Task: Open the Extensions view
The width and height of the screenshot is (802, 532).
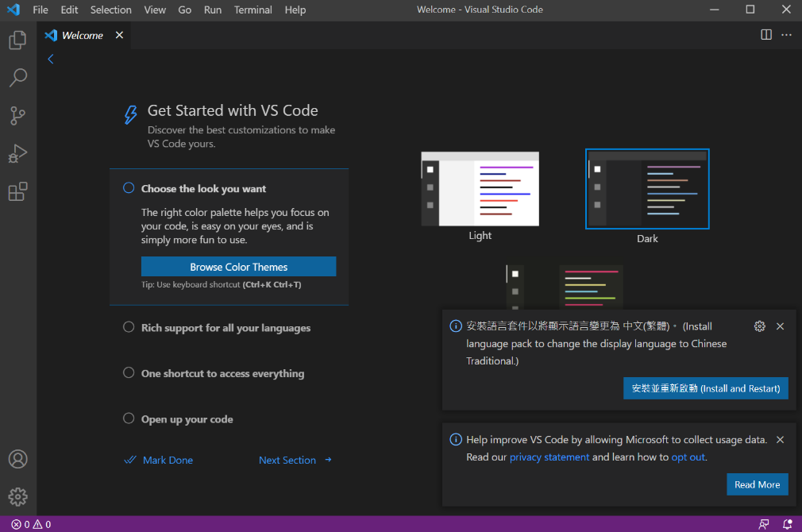Action: pos(18,191)
